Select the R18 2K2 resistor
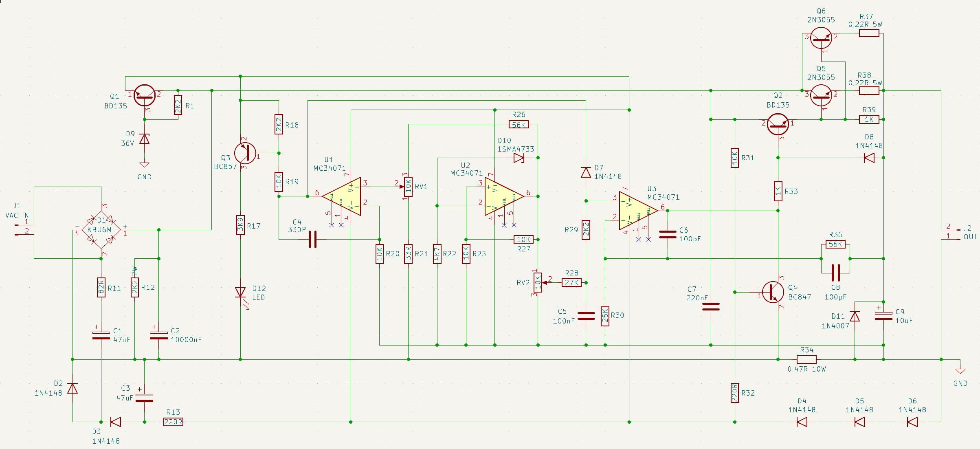The image size is (980, 449). pos(279,124)
